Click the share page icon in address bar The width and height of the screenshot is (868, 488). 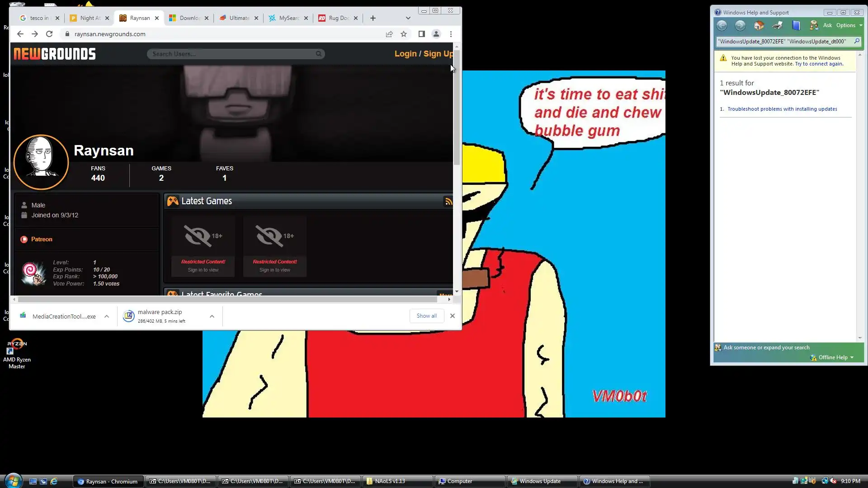point(389,34)
